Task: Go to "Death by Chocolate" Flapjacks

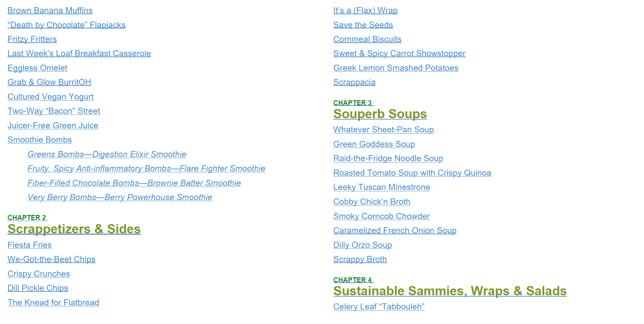Action: (x=66, y=25)
